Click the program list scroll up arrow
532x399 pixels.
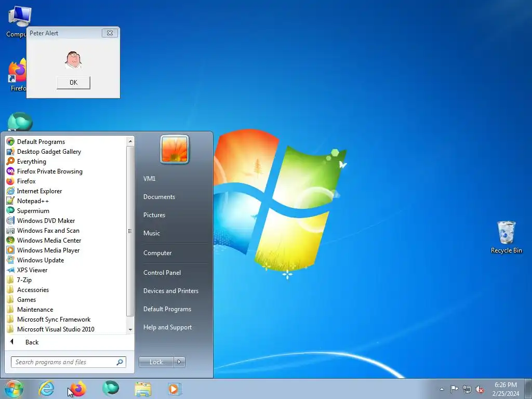(x=130, y=141)
